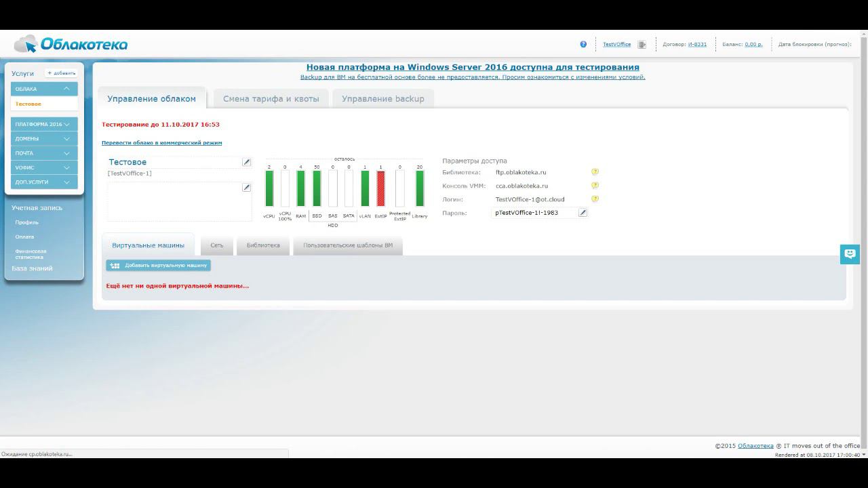The height and width of the screenshot is (488, 868).
Task: Click the icon on Добавить виртуальную машину button
Action: pos(115,266)
